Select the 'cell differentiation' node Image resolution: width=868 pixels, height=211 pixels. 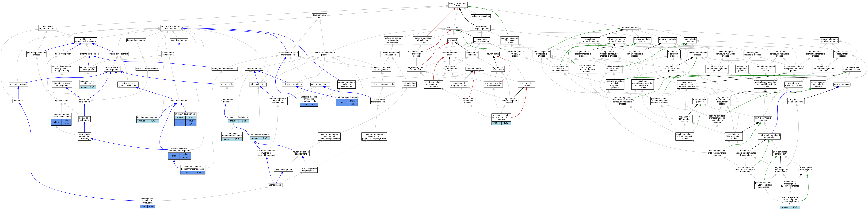(x=254, y=68)
